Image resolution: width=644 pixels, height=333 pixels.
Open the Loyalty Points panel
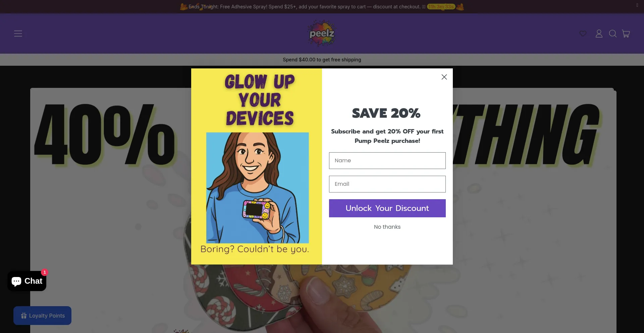tap(42, 316)
